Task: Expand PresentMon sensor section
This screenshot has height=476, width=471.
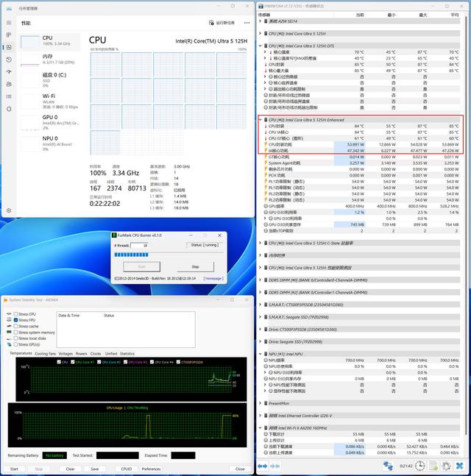Action: click(261, 403)
